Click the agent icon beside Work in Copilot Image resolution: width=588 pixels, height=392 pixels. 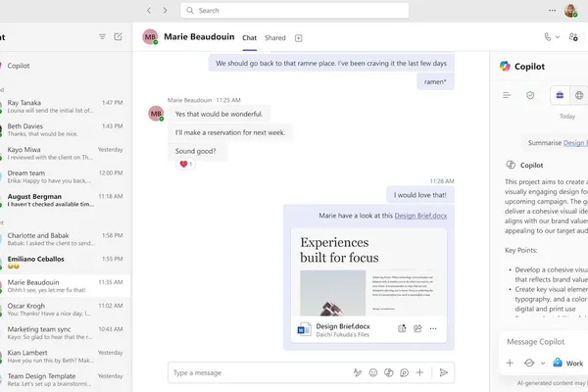(x=529, y=363)
